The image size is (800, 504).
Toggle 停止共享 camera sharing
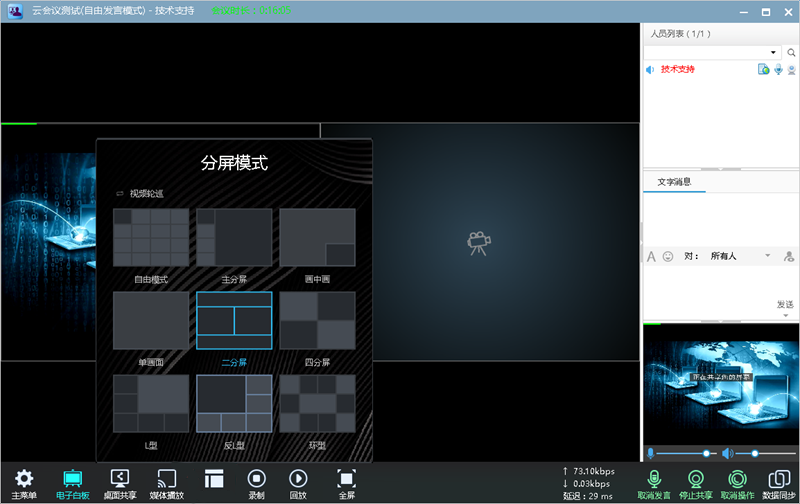[x=696, y=482]
